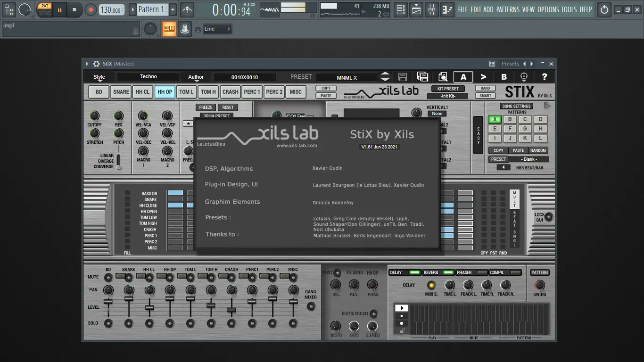This screenshot has height=362, width=644.
Task: Open the mixer window icon
Action: (x=432, y=9)
